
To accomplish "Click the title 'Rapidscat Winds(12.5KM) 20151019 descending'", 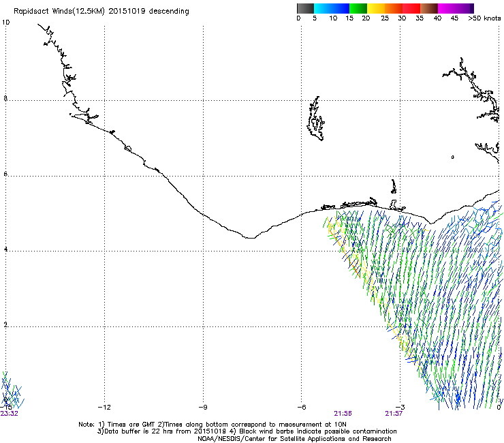I will tap(101, 12).
